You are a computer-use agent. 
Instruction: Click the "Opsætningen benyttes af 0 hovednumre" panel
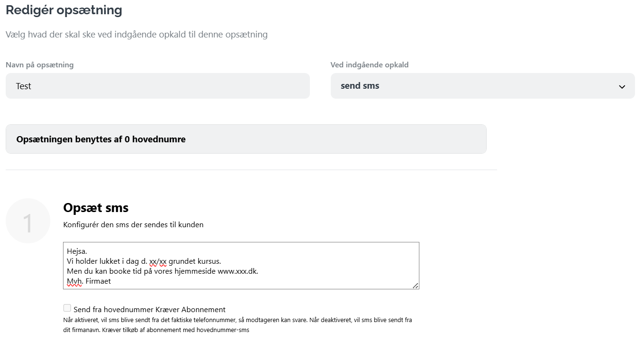(x=246, y=139)
